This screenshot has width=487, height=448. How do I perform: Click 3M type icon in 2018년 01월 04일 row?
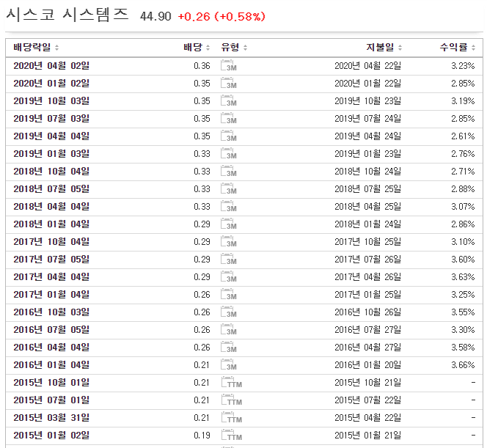229,224
